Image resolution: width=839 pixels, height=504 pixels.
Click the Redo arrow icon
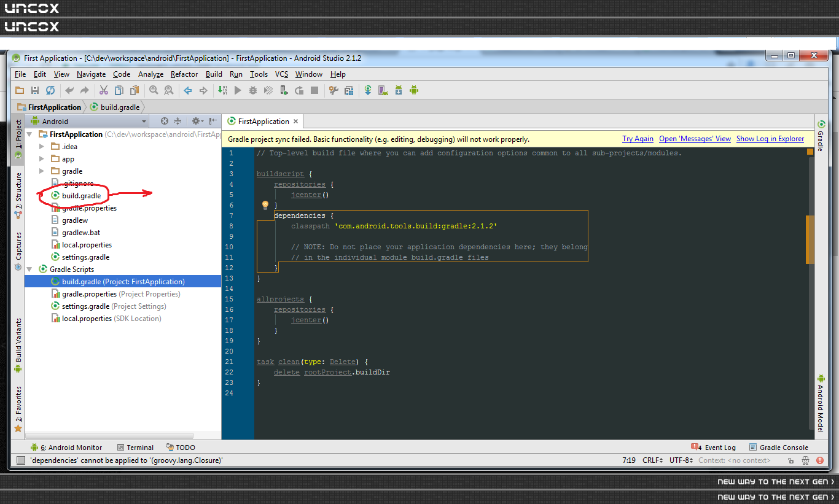pos(85,90)
